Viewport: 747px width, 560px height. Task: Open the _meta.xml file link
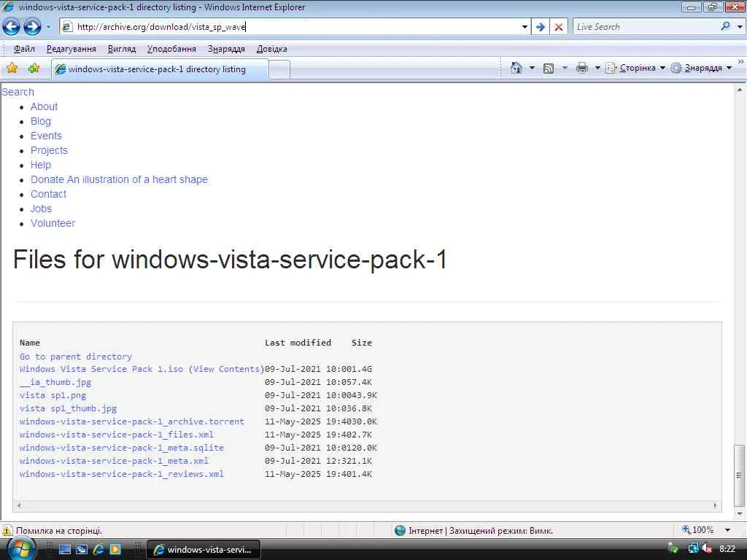tap(114, 461)
